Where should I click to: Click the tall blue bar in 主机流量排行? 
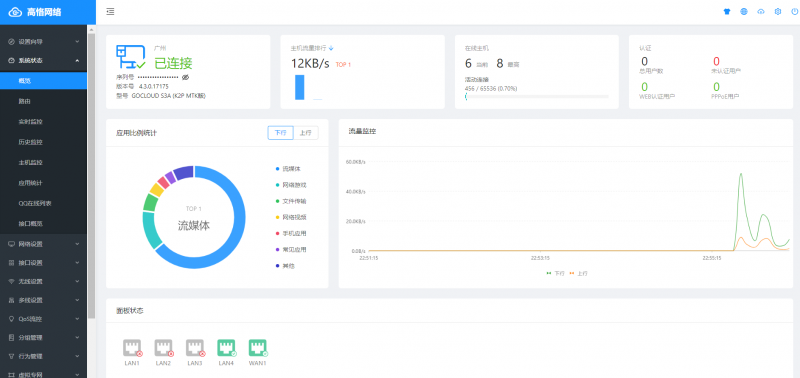pos(299,87)
